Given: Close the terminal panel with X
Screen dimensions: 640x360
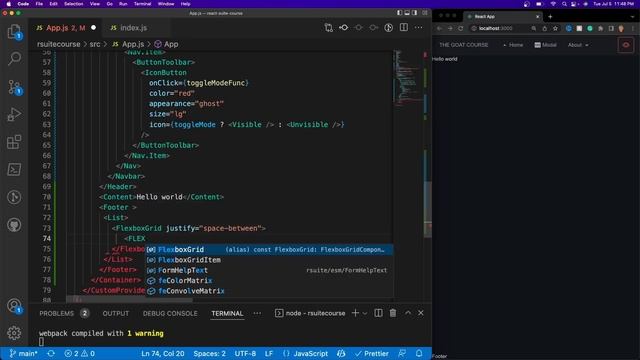Looking at the screenshot, I should [421, 313].
